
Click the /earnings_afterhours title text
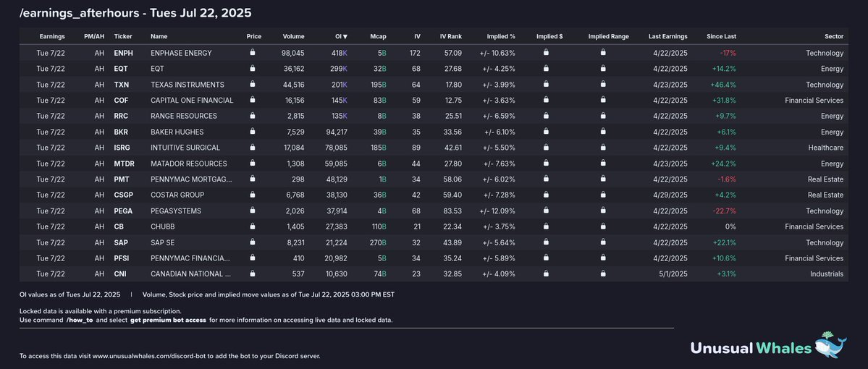coord(78,12)
